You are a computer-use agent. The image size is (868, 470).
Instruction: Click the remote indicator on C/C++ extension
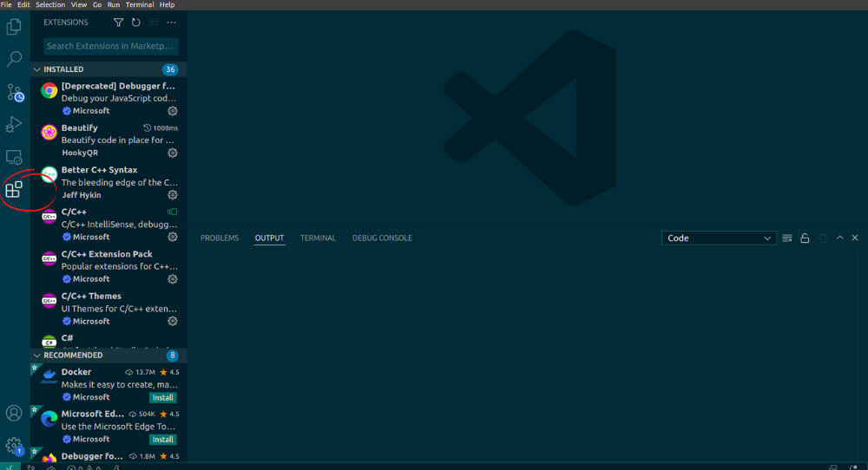click(173, 212)
